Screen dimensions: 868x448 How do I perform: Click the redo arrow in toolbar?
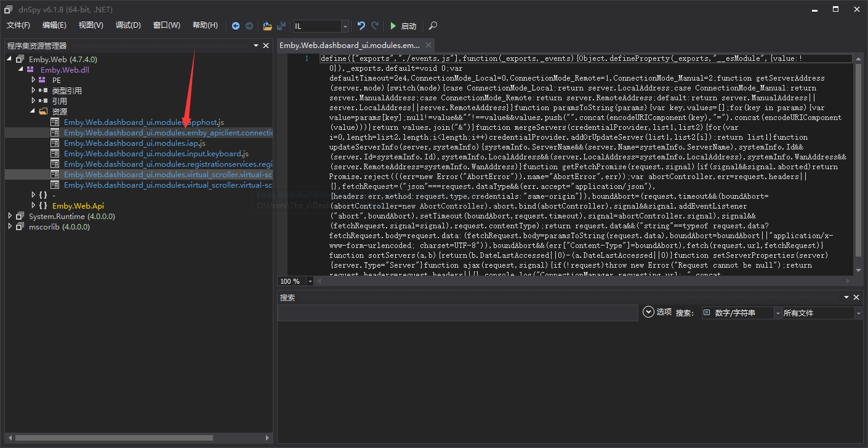click(375, 26)
